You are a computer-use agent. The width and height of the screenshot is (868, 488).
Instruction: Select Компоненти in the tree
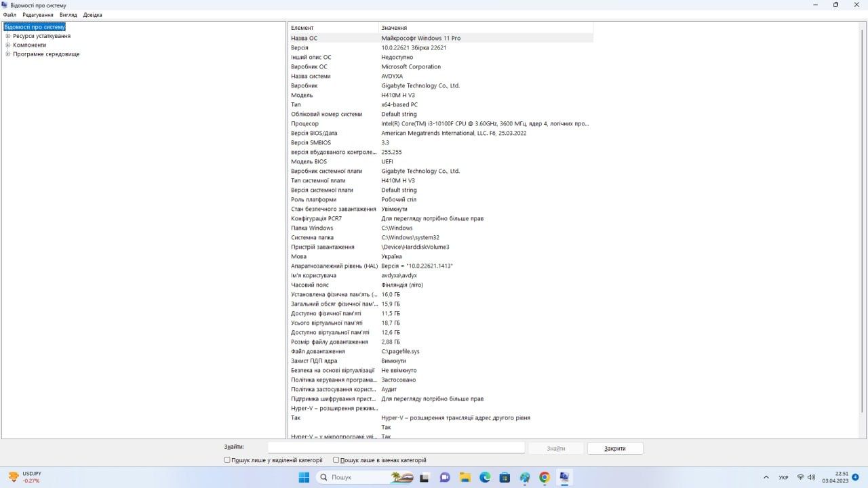[x=30, y=45]
